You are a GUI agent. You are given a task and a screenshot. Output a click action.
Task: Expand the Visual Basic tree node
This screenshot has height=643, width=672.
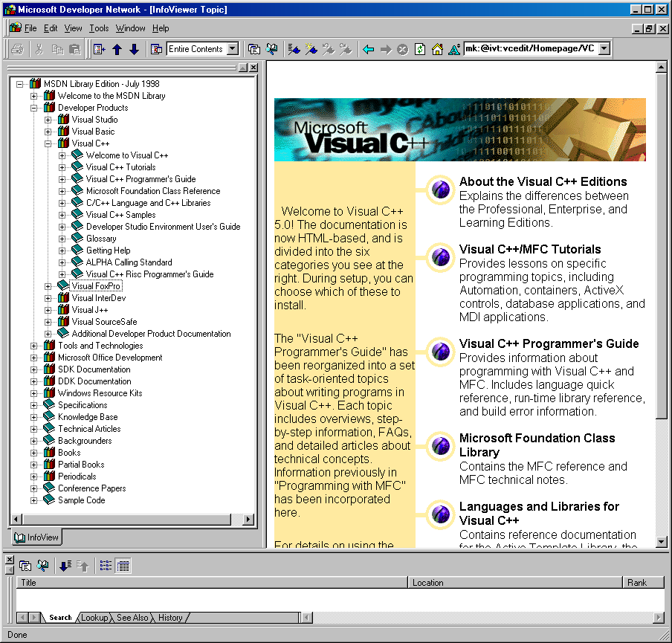48,132
